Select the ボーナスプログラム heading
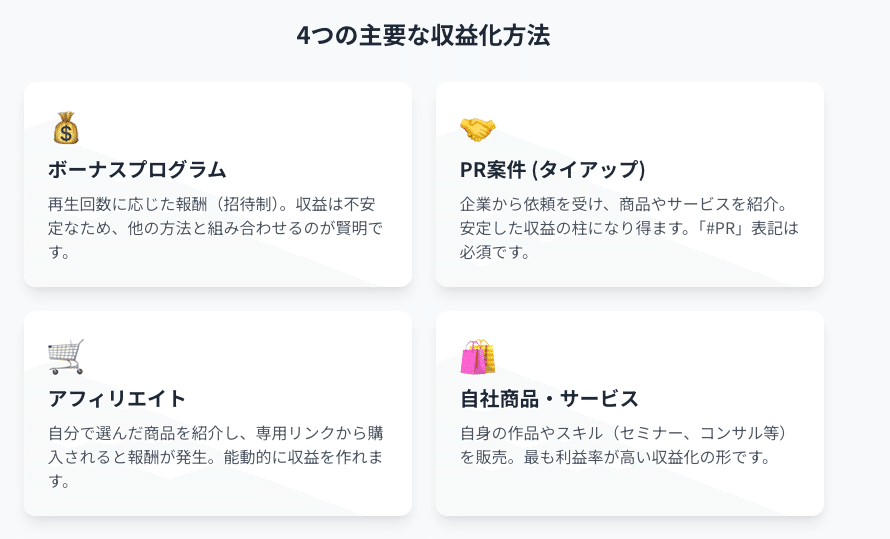 click(x=137, y=169)
